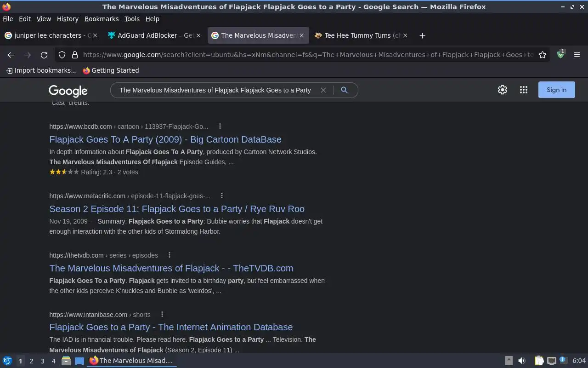Open the View menu
Screen dimensions: 588x368
tap(44, 19)
